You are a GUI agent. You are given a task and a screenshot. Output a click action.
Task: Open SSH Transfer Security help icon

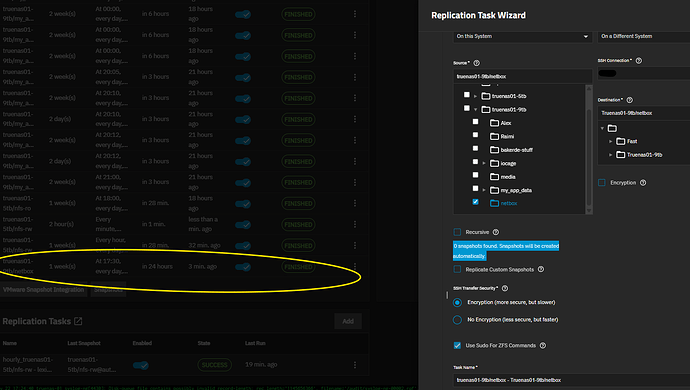tap(505, 288)
